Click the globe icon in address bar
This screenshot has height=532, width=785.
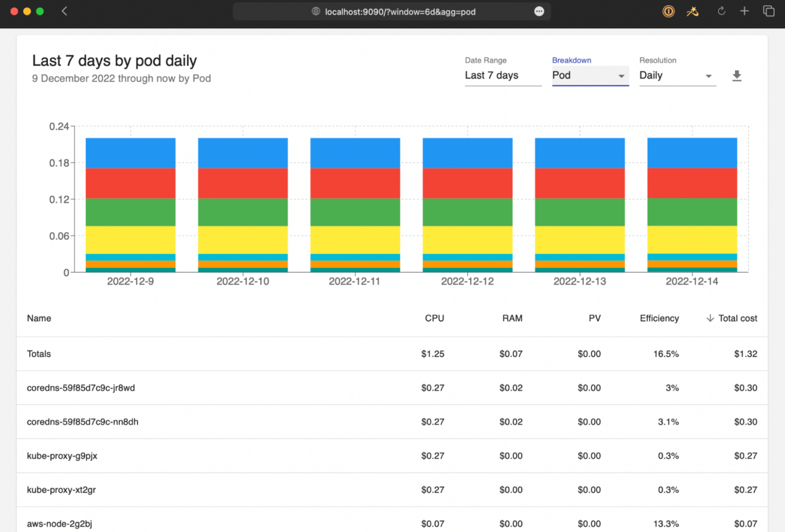coord(316,11)
